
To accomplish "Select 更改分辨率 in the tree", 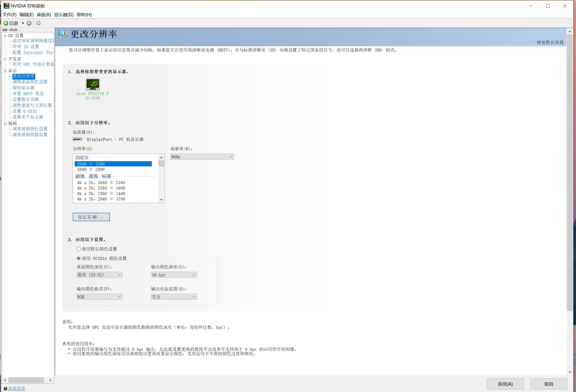I will tap(23, 76).
